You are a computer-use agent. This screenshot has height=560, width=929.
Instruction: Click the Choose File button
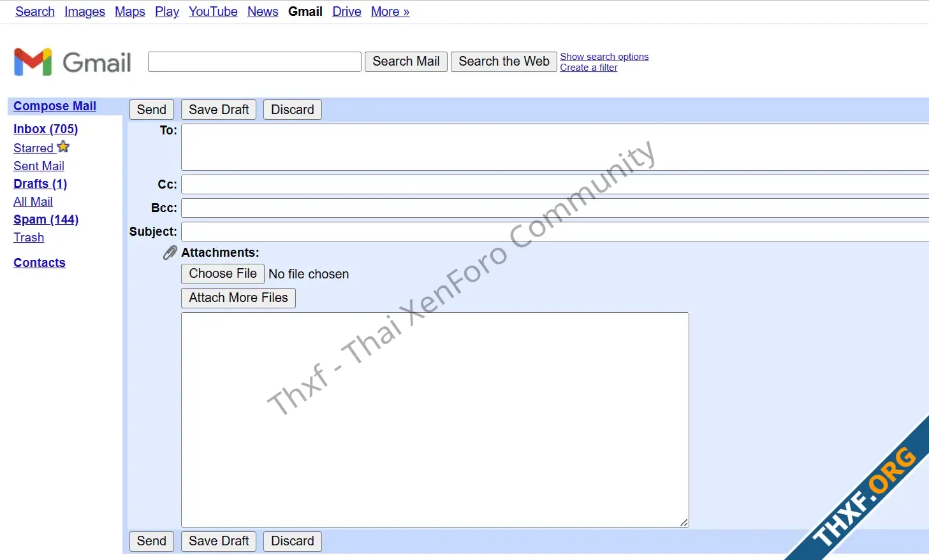(223, 274)
